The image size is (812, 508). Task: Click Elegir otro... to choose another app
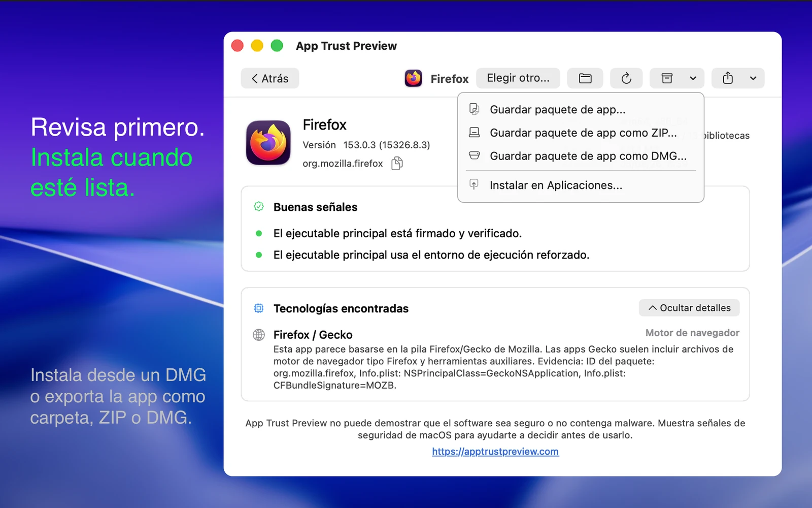518,78
